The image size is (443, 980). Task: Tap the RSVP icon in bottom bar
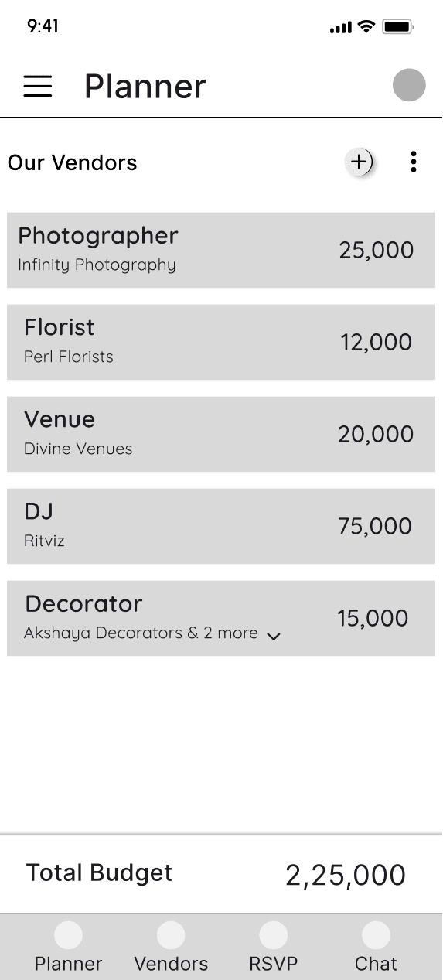pos(273,935)
